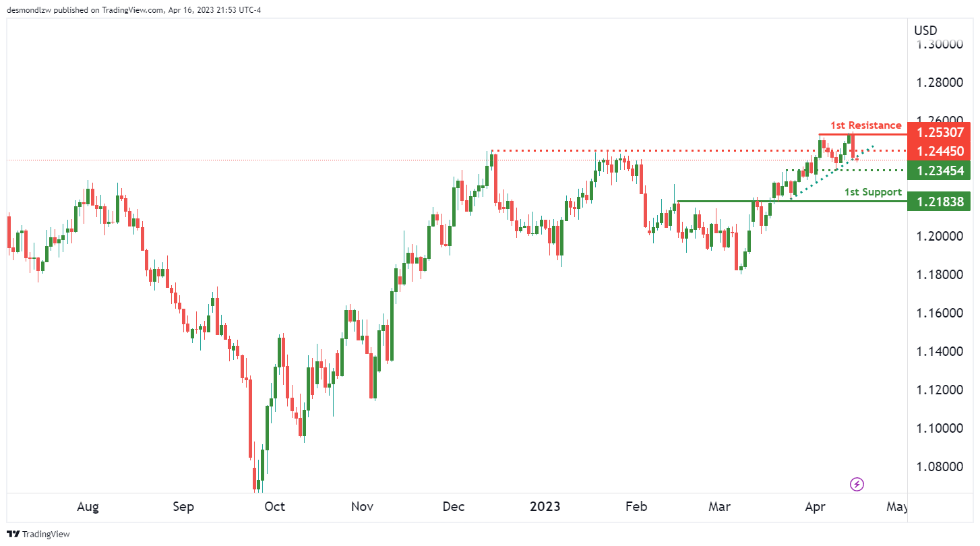Select the 1.21838 green support price label
The width and height of the screenshot is (980, 546).
pyautogui.click(x=939, y=201)
